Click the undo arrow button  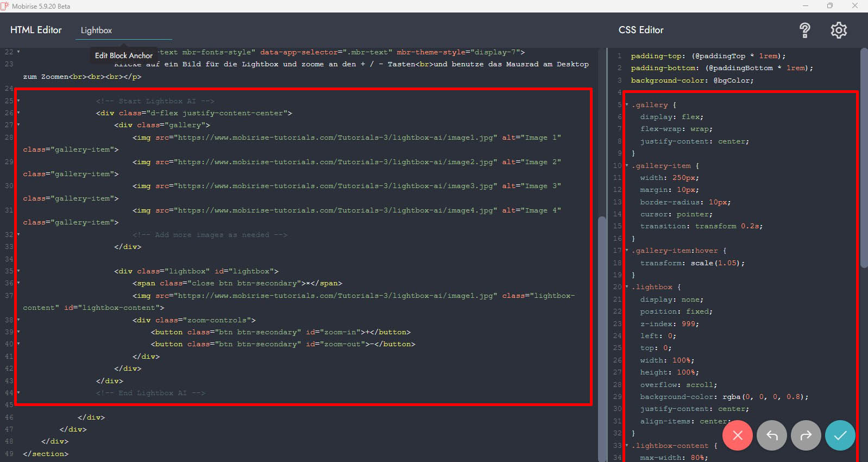tap(771, 435)
